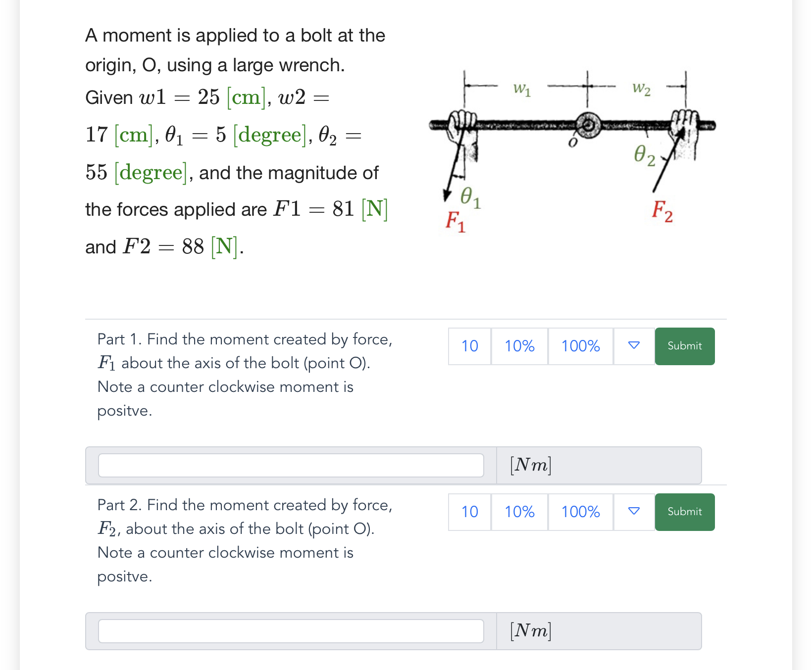Click the Submit button for Part 2
The height and width of the screenshot is (670, 812).
pos(684,512)
